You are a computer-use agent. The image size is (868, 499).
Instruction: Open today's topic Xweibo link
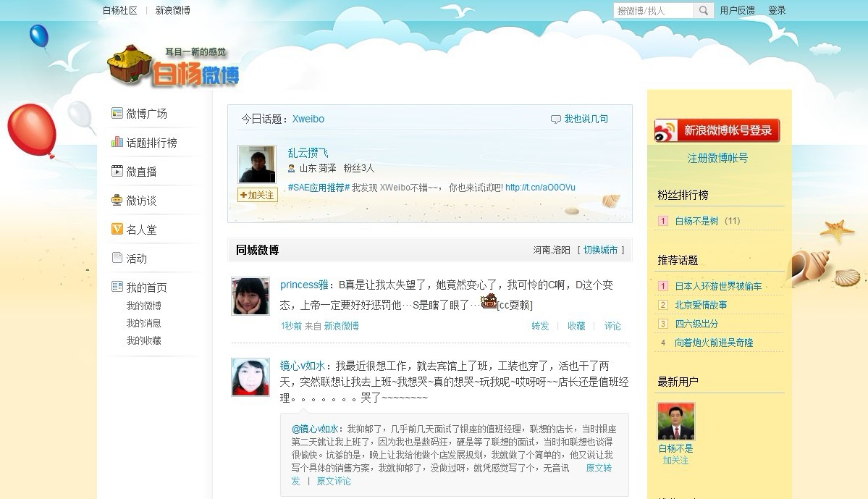[308, 119]
